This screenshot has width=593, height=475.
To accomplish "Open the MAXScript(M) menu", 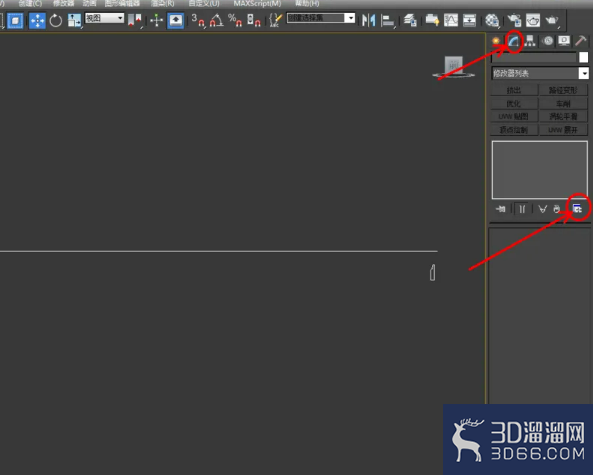I will 257,3.
